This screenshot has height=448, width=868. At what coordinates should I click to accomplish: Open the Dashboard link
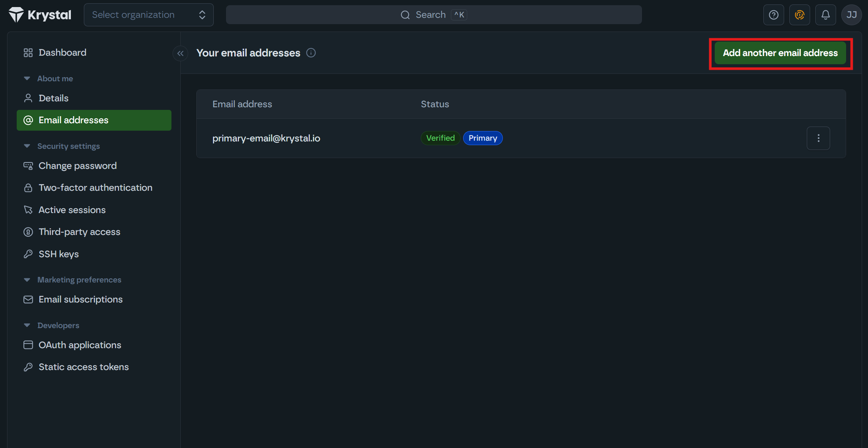click(x=62, y=53)
